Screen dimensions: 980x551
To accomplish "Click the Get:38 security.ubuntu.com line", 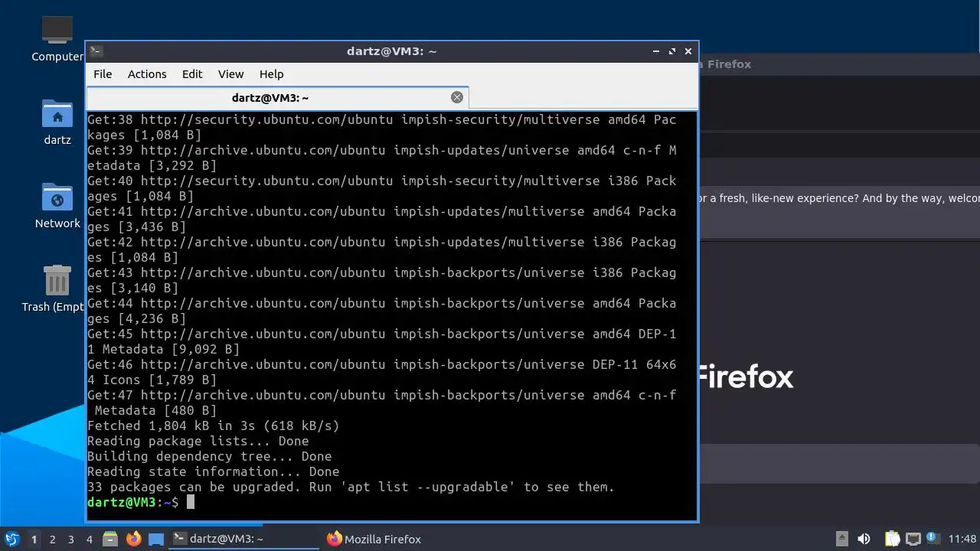I will 381,127.
